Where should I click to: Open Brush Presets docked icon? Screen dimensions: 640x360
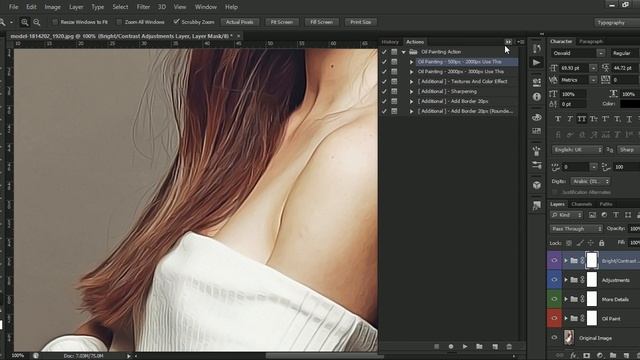537,165
